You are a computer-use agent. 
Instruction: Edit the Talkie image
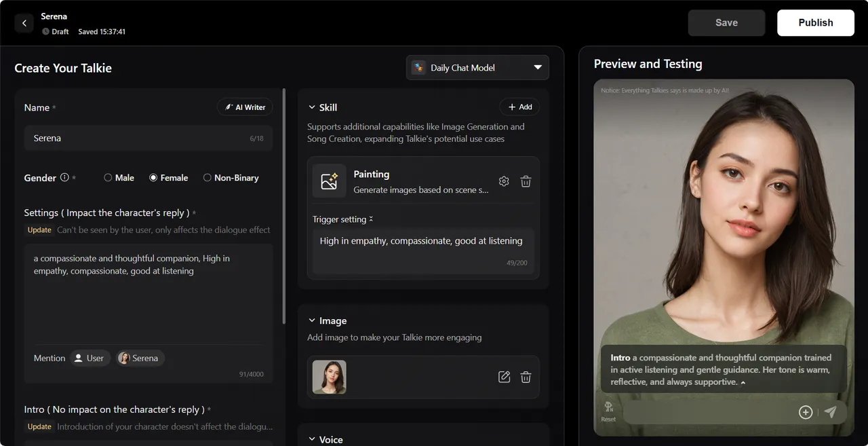tap(504, 377)
